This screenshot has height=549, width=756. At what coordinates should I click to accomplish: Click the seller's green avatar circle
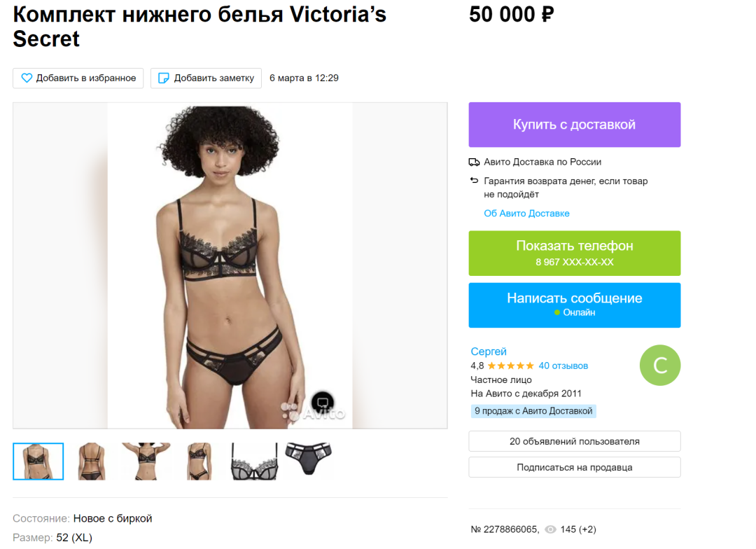(659, 365)
